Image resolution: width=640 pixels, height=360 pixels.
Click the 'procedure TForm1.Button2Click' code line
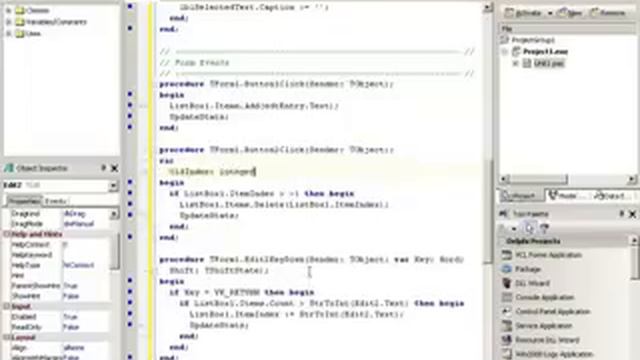click(x=276, y=150)
